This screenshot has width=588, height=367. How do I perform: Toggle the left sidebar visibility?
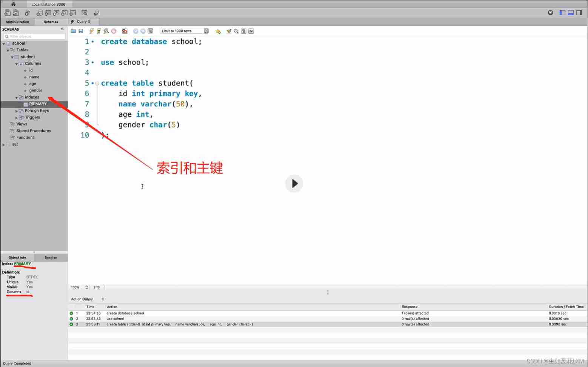click(x=562, y=12)
